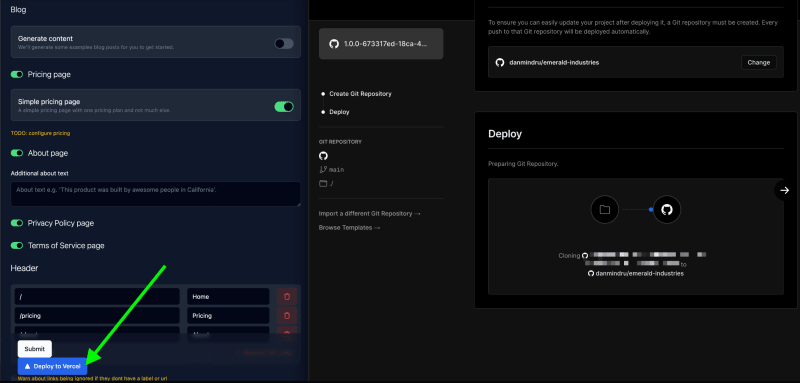Click GitHub icon beside danmindru/emerald-industries field
800x383 pixels.
(500, 62)
